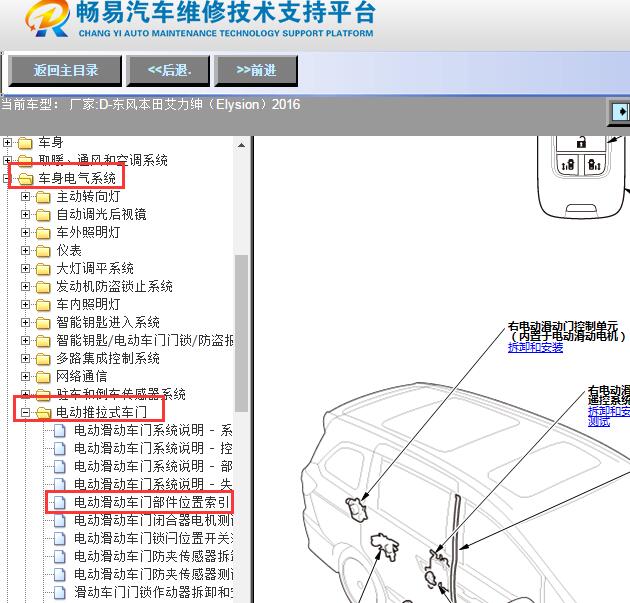Expand the 大灯调平系统 folder
The width and height of the screenshot is (630, 603).
[25, 268]
